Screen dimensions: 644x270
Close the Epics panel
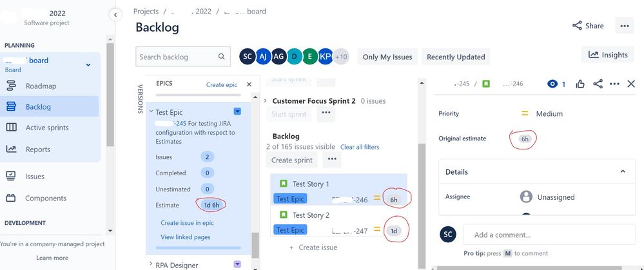point(249,84)
